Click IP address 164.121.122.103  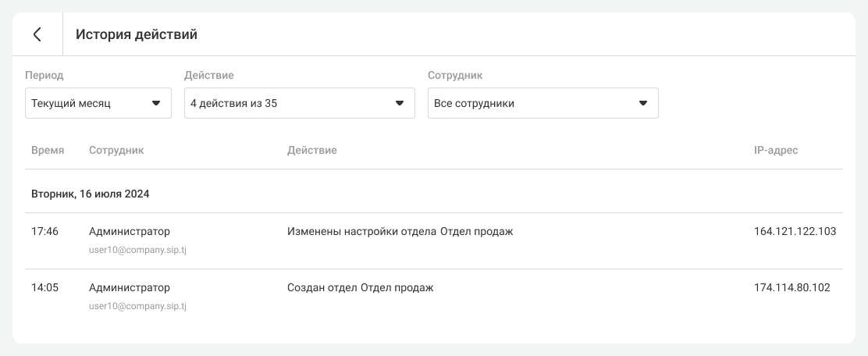pyautogui.click(x=795, y=231)
